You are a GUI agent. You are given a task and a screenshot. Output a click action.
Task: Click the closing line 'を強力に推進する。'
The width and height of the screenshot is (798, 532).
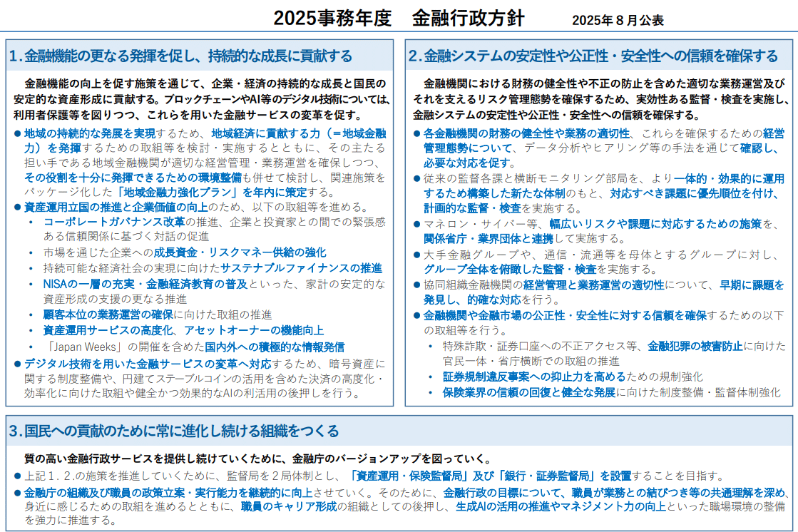tap(71, 521)
